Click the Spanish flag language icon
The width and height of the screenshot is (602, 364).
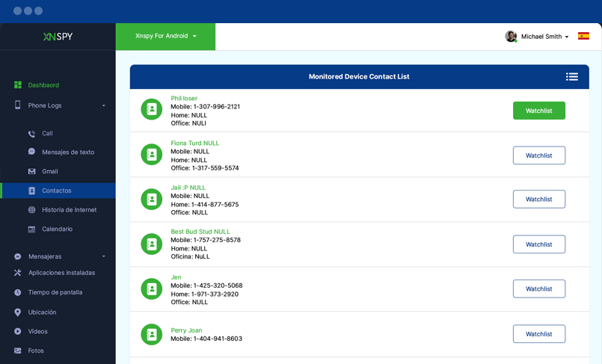pyautogui.click(x=583, y=36)
